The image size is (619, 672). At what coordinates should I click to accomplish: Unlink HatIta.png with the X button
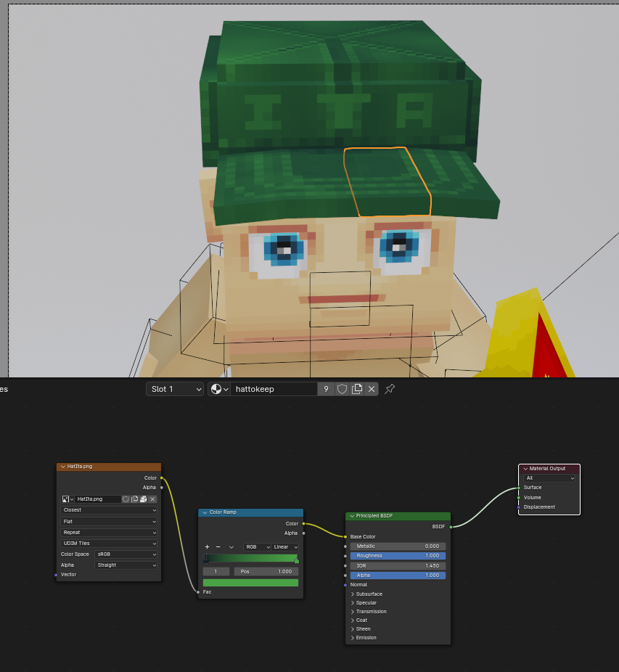pyautogui.click(x=152, y=499)
